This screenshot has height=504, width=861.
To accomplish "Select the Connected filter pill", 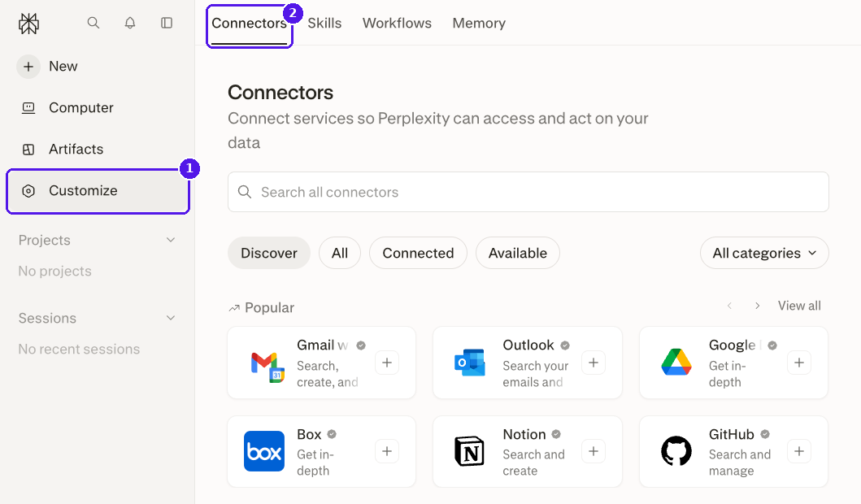I will (419, 253).
